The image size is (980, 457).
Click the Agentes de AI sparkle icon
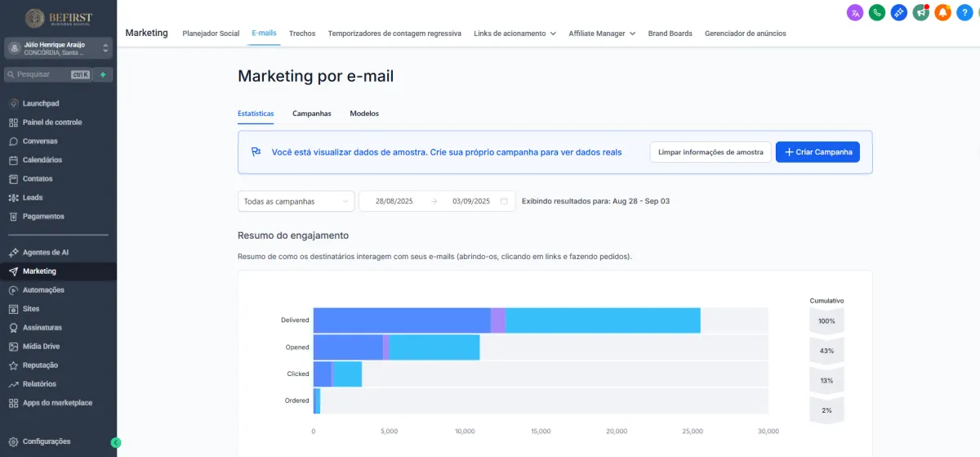[x=13, y=253]
